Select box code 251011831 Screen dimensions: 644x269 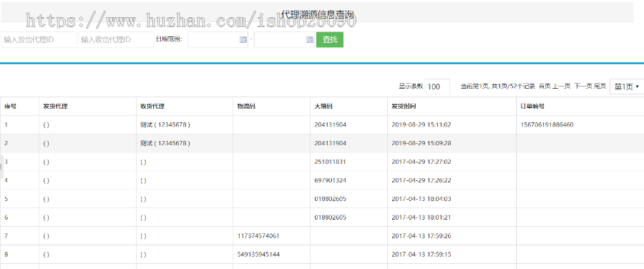[x=330, y=162]
